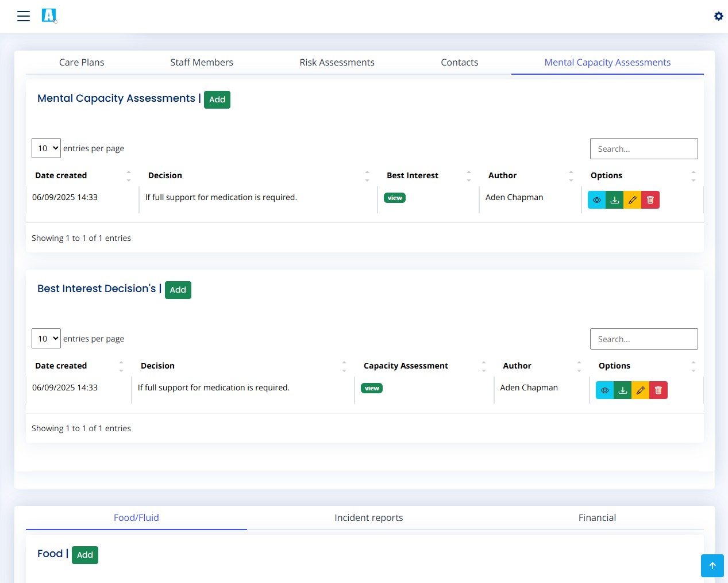Click the scroll-to-top arrow button
The height and width of the screenshot is (583, 728).
coord(712,566)
